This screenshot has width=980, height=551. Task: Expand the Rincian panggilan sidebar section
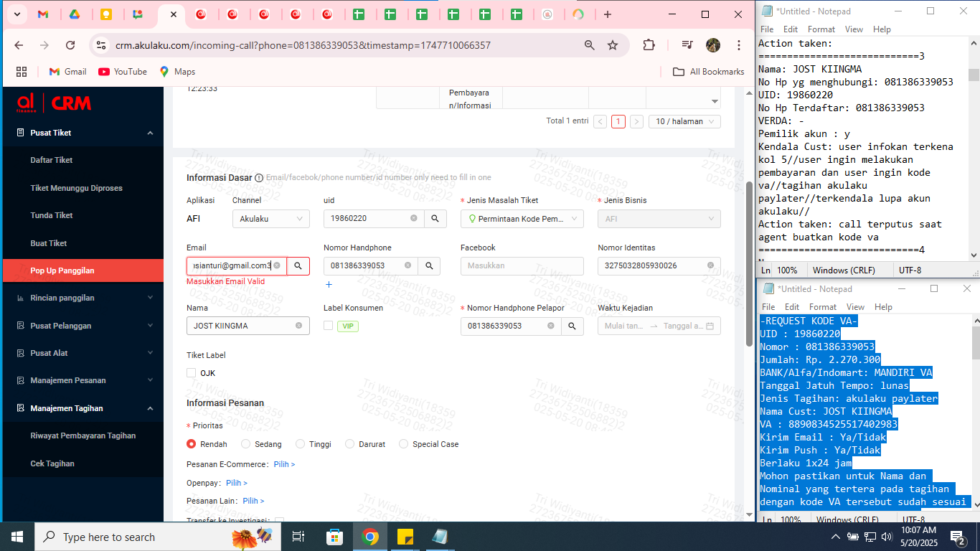[83, 298]
